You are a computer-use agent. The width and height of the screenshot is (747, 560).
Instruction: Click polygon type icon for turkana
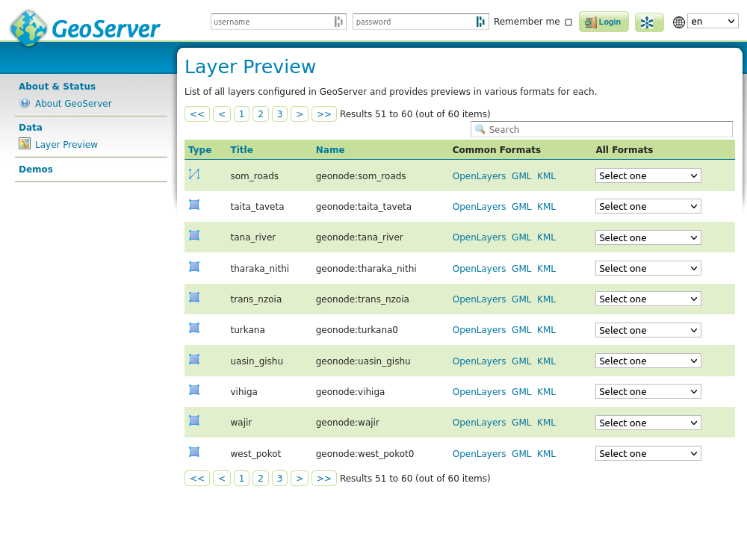[194, 328]
